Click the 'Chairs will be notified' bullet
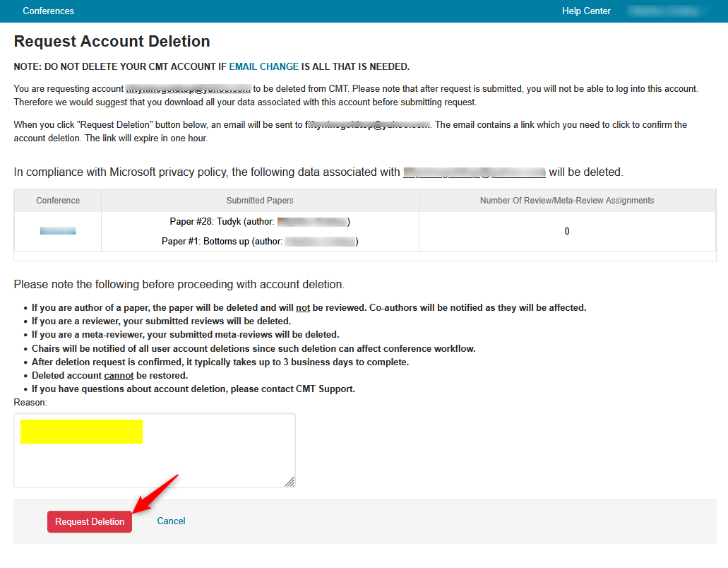This screenshot has width=728, height=568. 253,348
